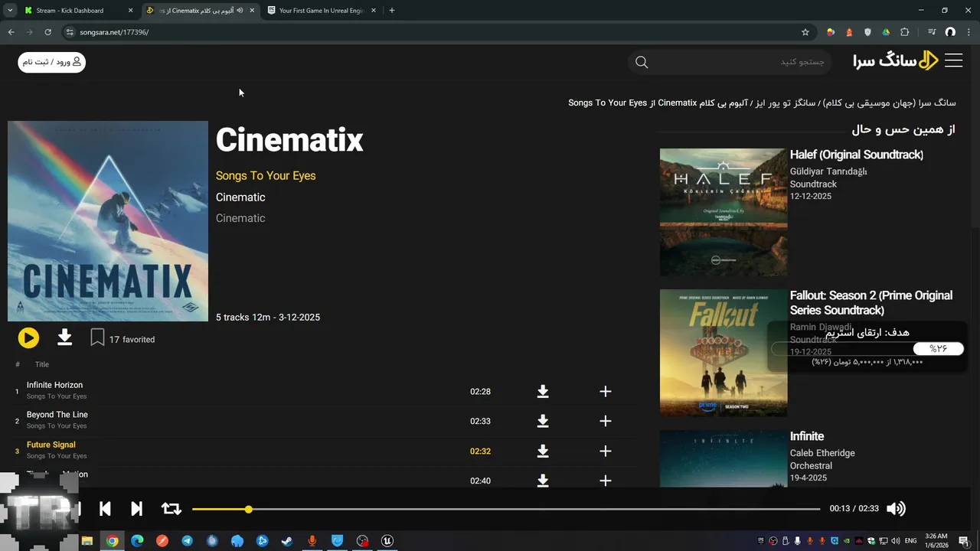Download the Beyond The Line track

click(x=543, y=421)
